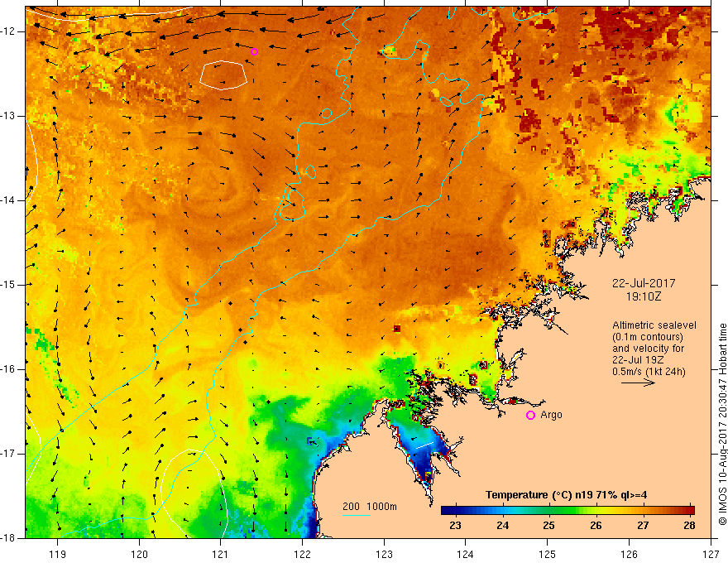
Task: Click the latitude axis label '-12'
Action: coord(8,31)
